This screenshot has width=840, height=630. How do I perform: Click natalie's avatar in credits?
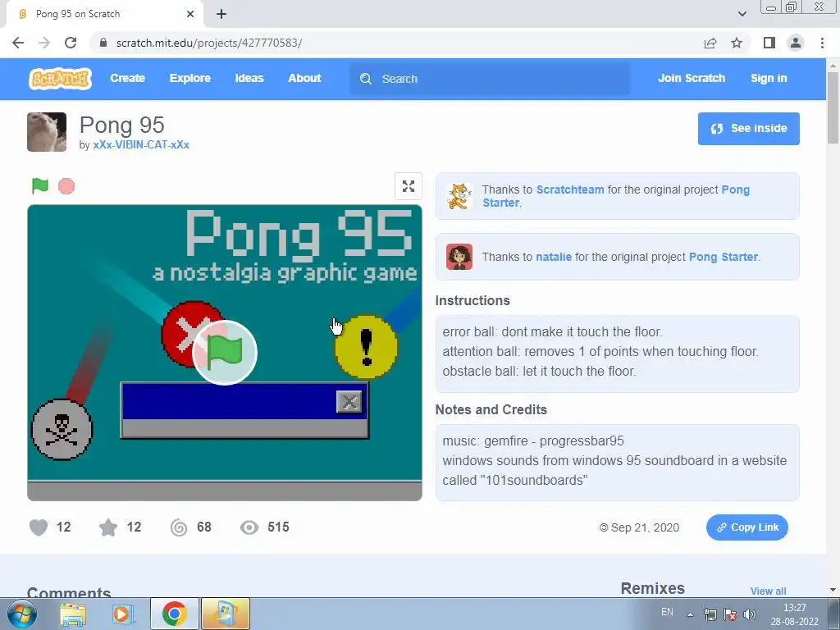[459, 257]
